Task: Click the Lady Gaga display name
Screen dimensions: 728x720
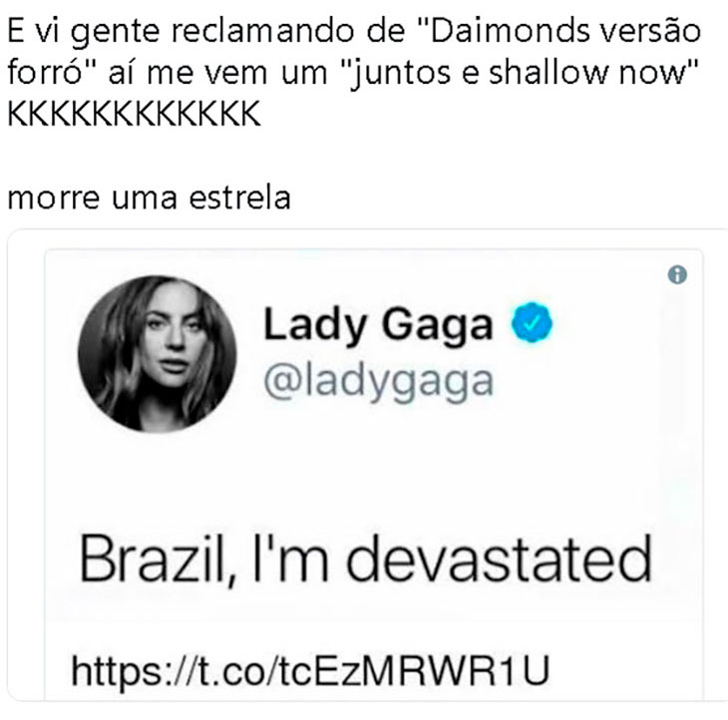Action: pos(378,325)
